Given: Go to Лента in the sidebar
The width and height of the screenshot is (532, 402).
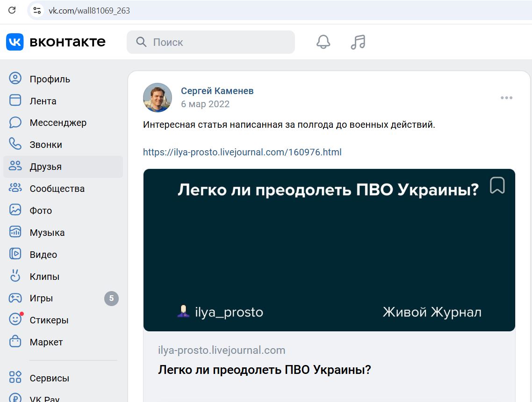Looking at the screenshot, I should (43, 101).
